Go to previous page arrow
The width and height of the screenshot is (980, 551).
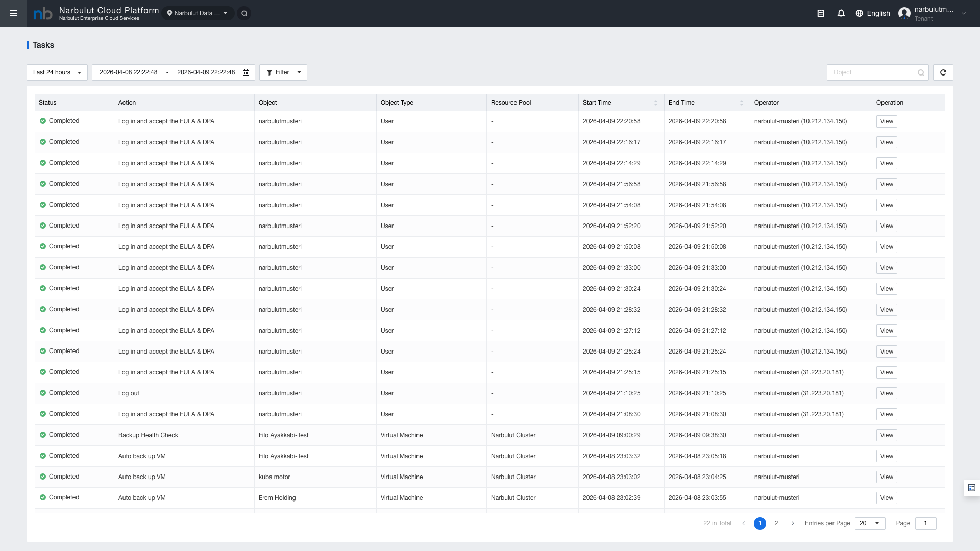tap(744, 523)
